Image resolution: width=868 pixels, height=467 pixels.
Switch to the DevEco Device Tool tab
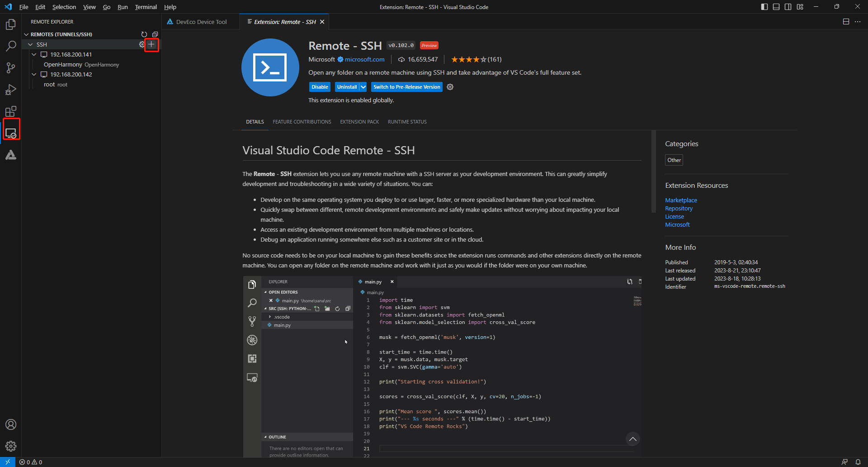tap(200, 22)
